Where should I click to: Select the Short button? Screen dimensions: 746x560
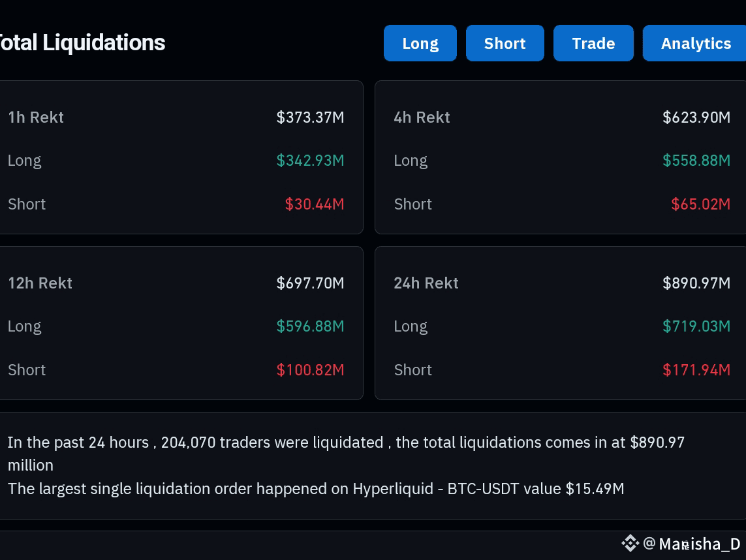(505, 43)
